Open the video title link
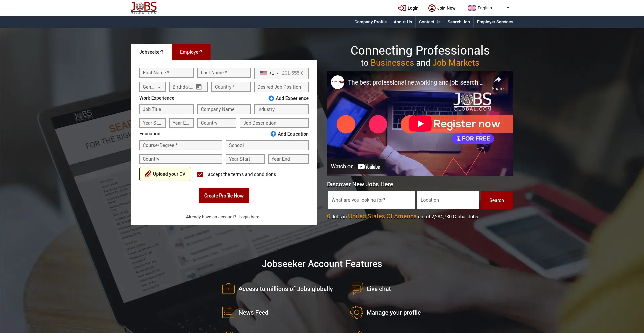Image resolution: width=644 pixels, height=333 pixels. pyautogui.click(x=416, y=82)
